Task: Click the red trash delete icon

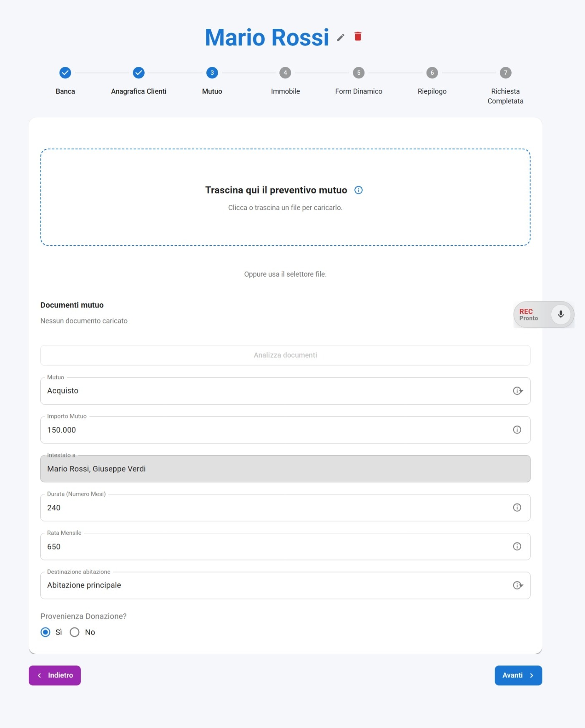Action: [x=358, y=37]
